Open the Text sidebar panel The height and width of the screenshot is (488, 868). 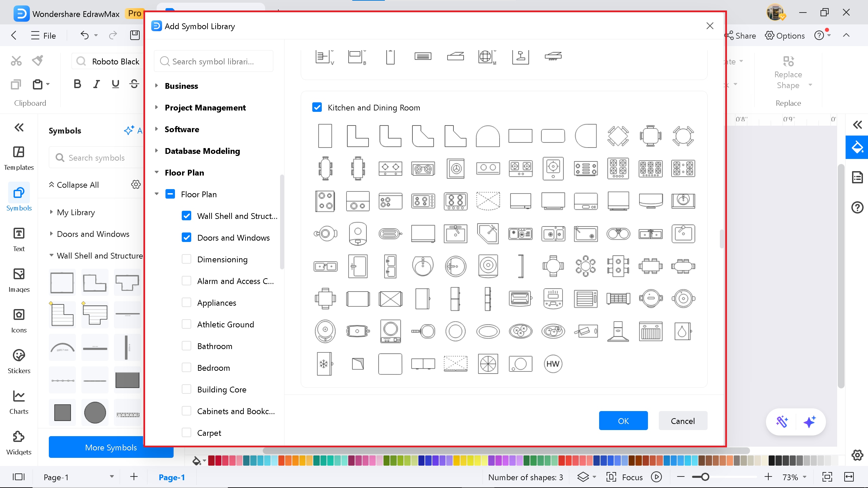pyautogui.click(x=19, y=239)
